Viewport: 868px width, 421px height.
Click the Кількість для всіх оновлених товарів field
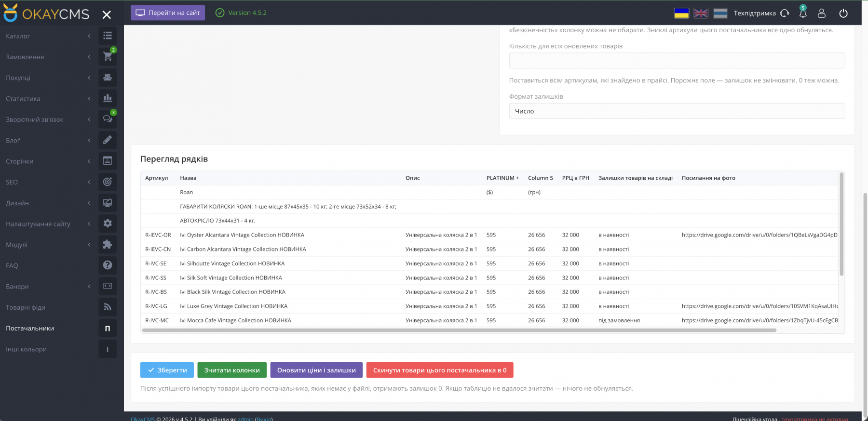(677, 60)
